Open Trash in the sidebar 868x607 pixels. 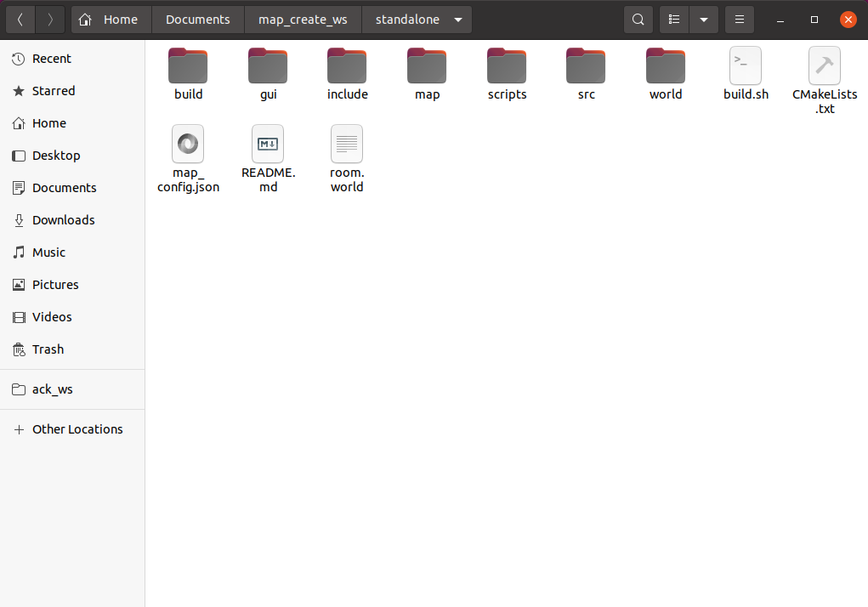[72, 349]
